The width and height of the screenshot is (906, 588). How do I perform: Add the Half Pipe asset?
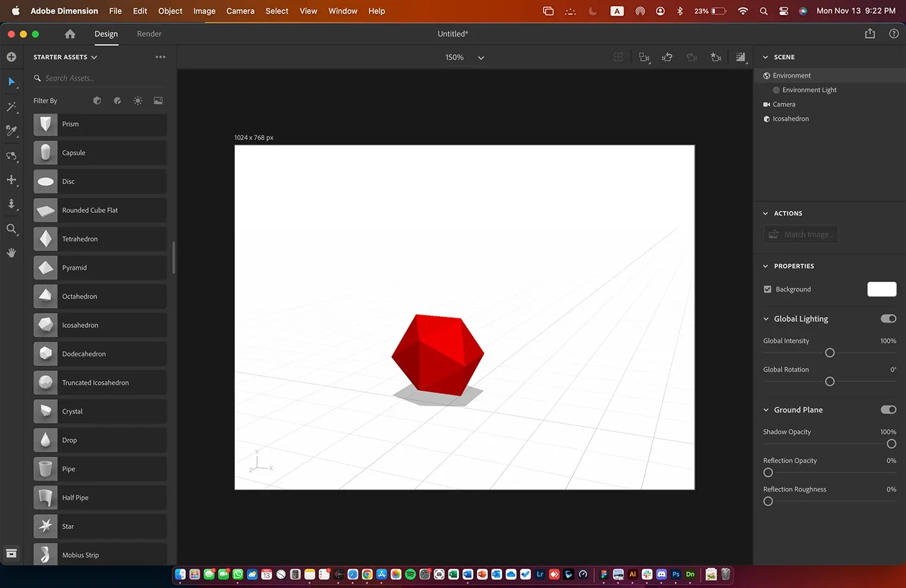click(x=100, y=497)
